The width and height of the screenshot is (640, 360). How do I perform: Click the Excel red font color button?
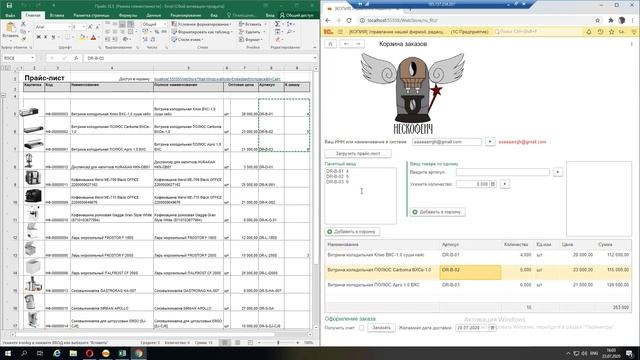(93, 38)
